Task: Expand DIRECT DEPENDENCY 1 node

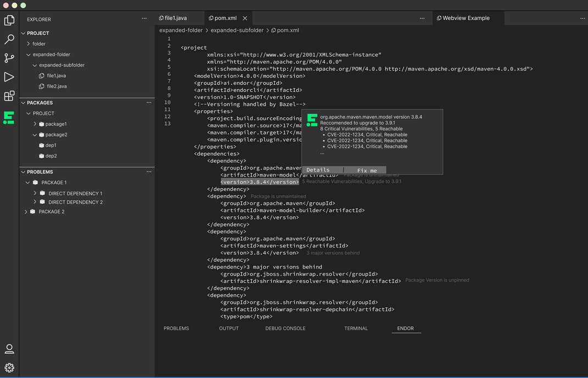Action: click(x=35, y=194)
